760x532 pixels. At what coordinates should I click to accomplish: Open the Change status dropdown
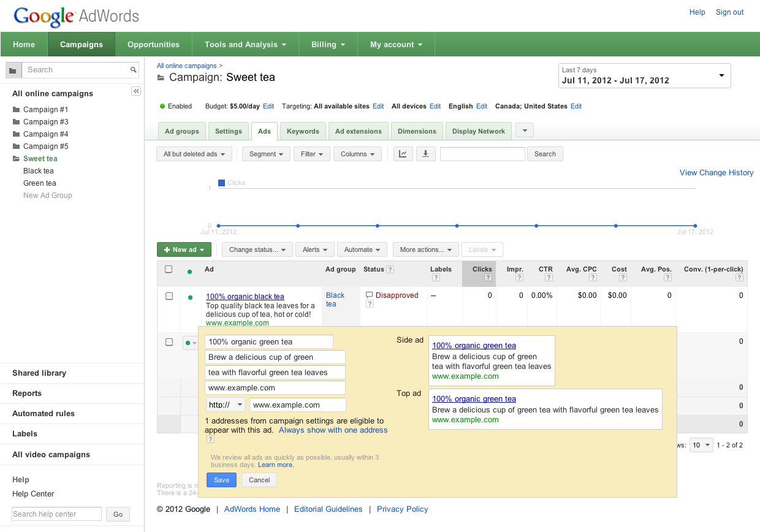[257, 249]
